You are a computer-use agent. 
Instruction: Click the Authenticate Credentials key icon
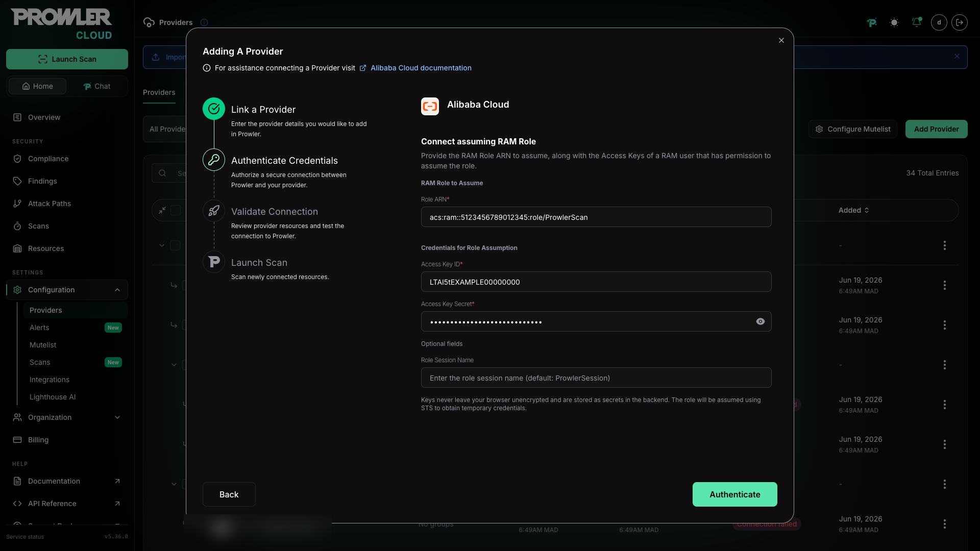coord(214,160)
